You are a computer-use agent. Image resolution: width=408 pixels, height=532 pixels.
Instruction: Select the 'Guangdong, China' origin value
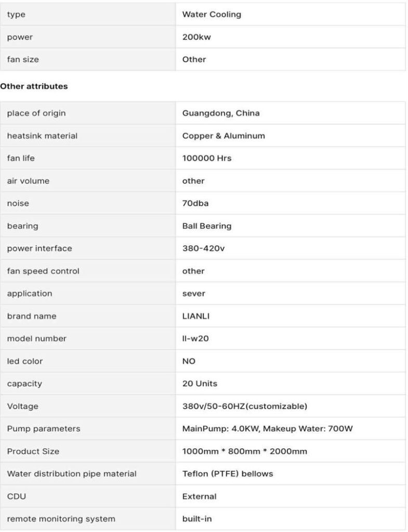pos(221,113)
